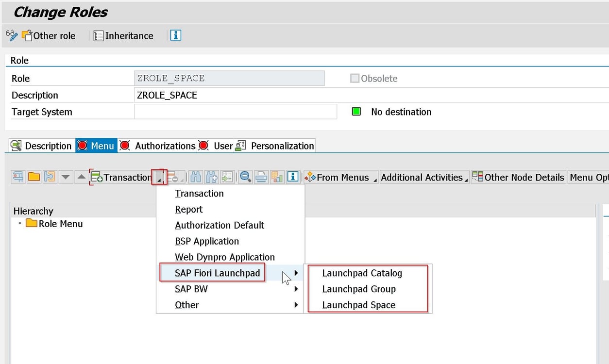Click Other Node Details button

tap(518, 177)
